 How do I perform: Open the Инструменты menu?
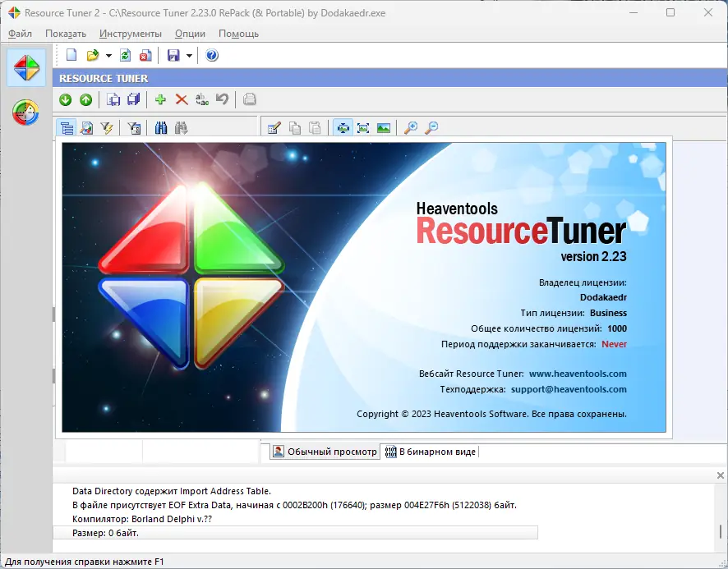pyautogui.click(x=131, y=34)
